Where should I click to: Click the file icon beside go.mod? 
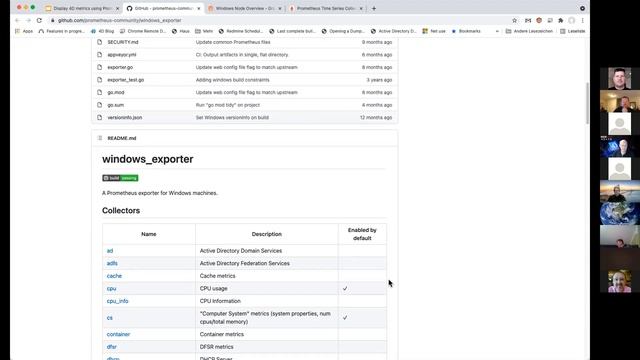(100, 93)
